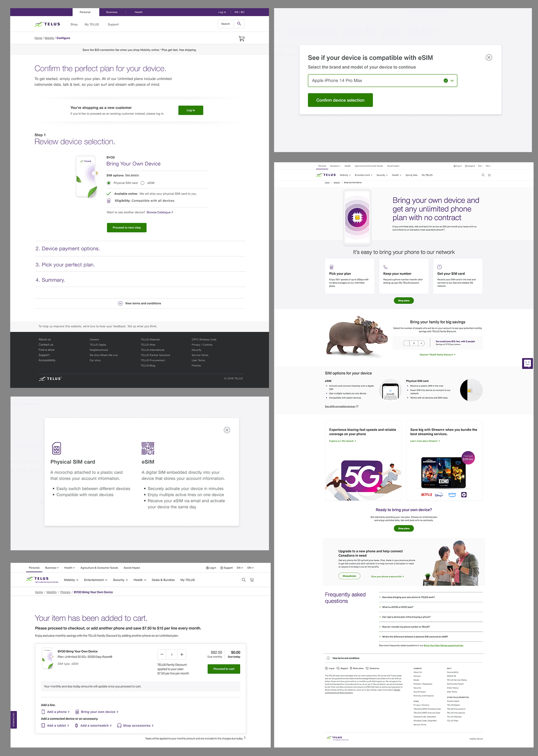538x756 pixels.
Task: Open Shop accessories with the headphones icon
Action: [135, 725]
